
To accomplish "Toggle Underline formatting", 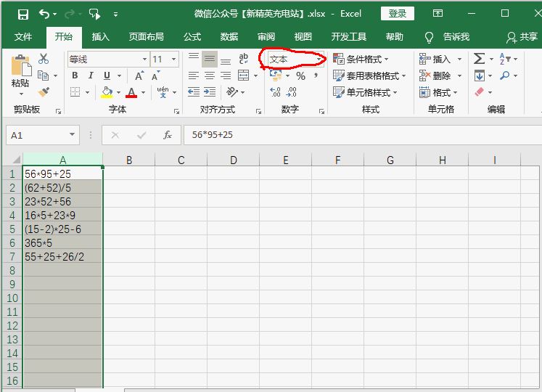I will [x=107, y=75].
